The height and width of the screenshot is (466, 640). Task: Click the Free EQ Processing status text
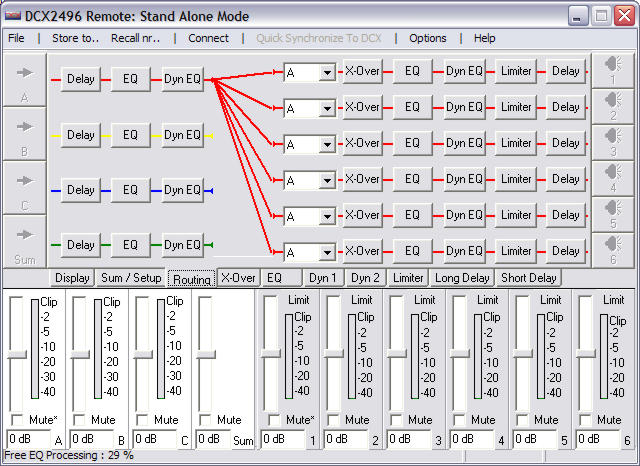[69, 455]
